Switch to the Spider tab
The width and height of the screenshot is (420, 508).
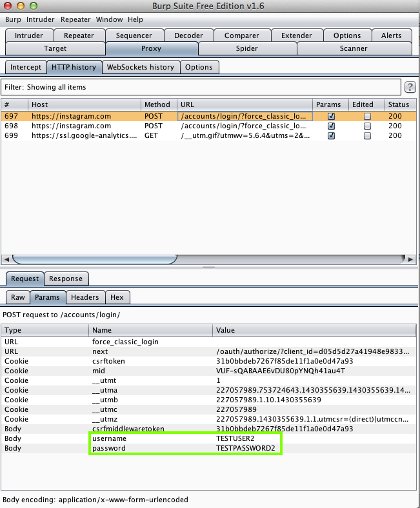[247, 48]
